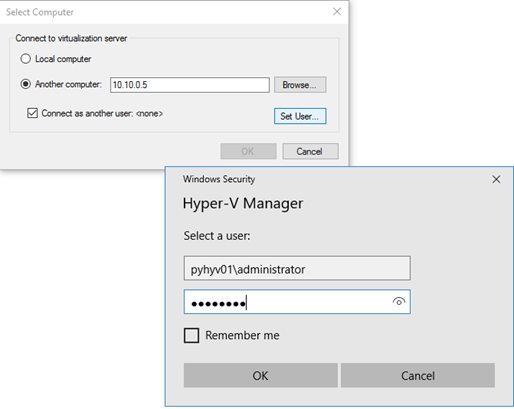The image size is (514, 409).
Task: Cancel the Hyper-V Manager credential prompt
Action: [x=418, y=376]
